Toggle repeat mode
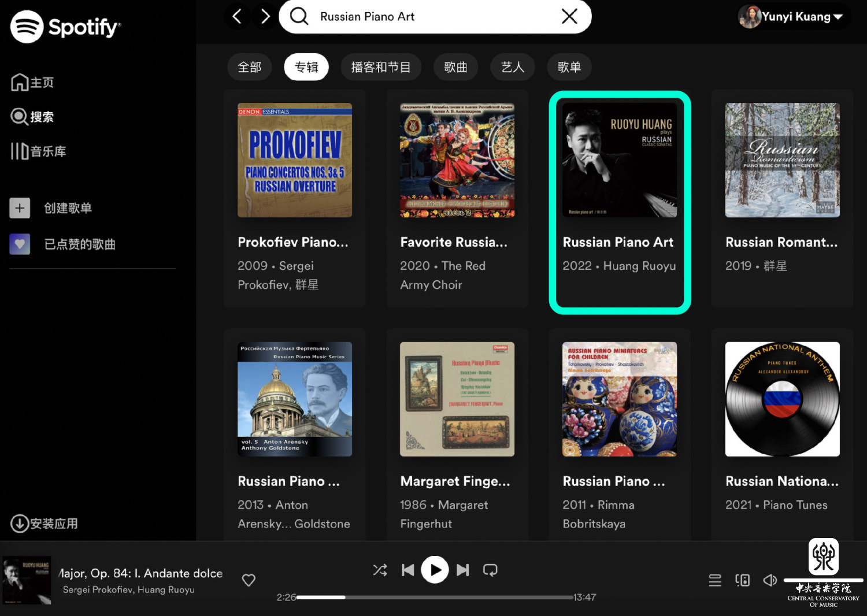 490,570
